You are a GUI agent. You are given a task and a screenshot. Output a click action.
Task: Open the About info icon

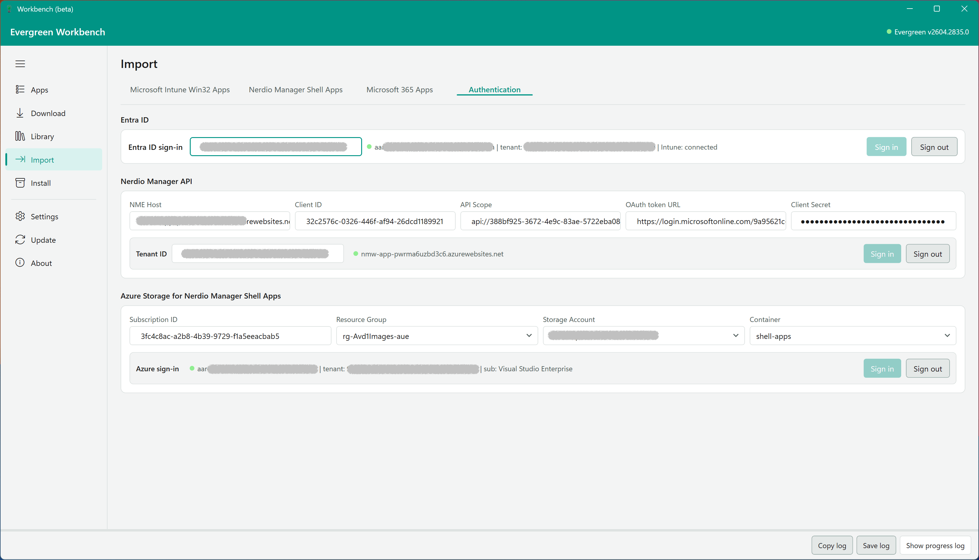tap(20, 263)
